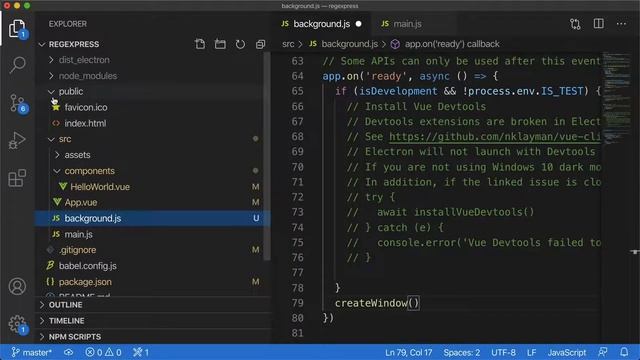Image resolution: width=640 pixels, height=360 pixels.
Task: Click the code minimap overview
Action: click(x=616, y=98)
